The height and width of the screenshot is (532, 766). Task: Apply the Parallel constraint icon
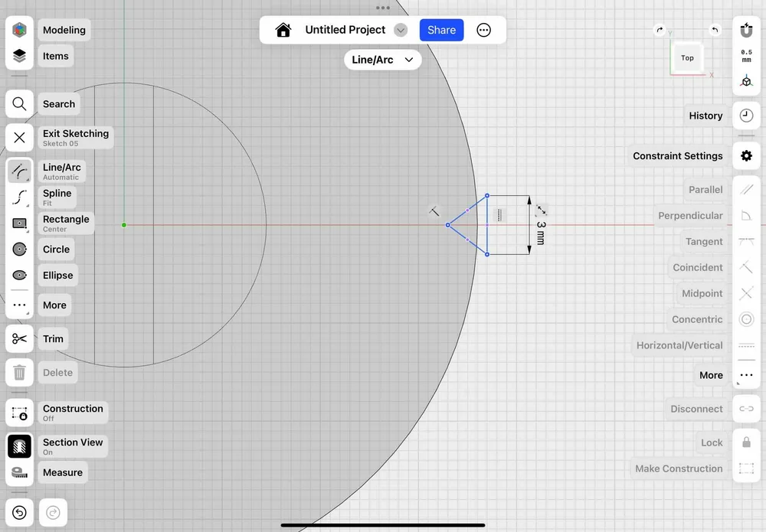(746, 189)
